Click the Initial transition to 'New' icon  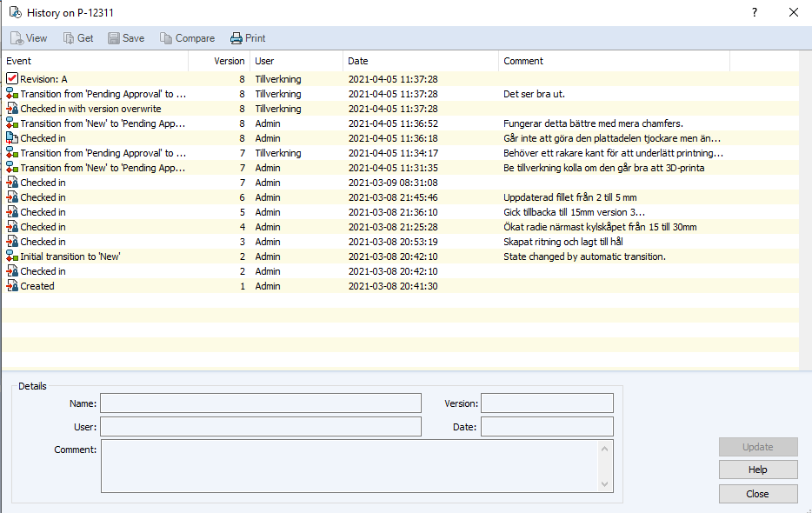(12, 256)
